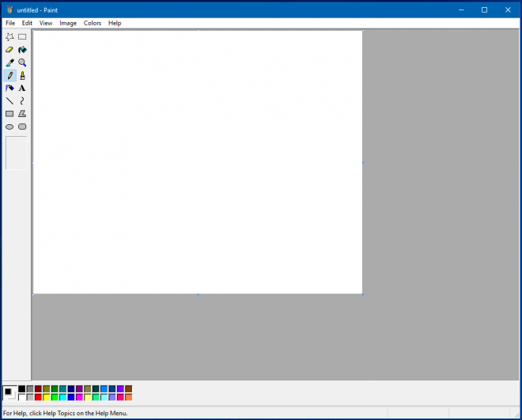
Task: Select the Magnifier tool
Action: (x=22, y=62)
